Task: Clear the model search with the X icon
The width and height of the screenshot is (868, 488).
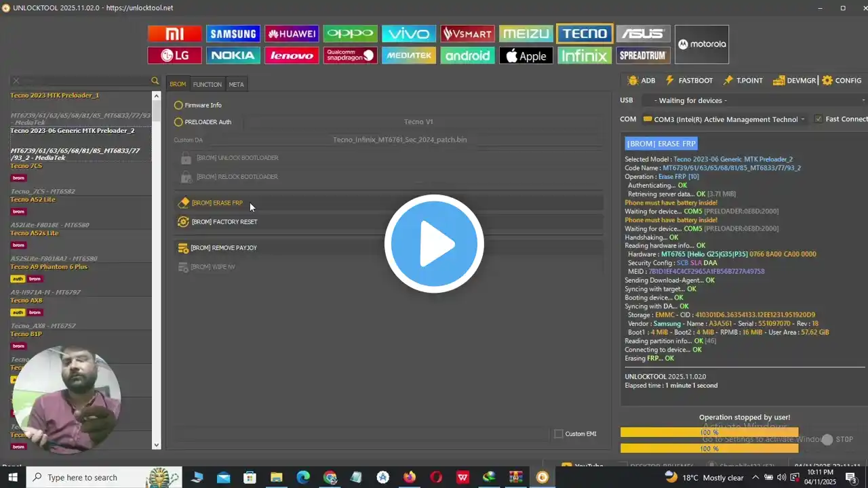Action: coord(16,81)
